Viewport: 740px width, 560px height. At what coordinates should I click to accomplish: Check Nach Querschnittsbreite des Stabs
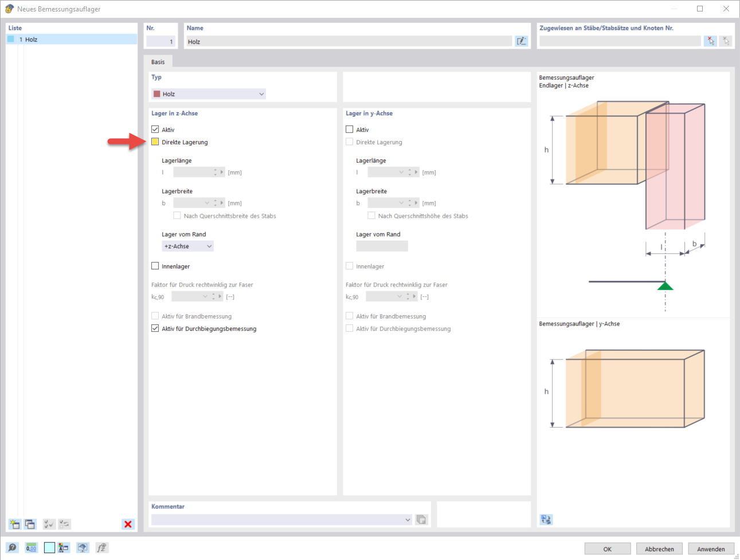point(177,216)
